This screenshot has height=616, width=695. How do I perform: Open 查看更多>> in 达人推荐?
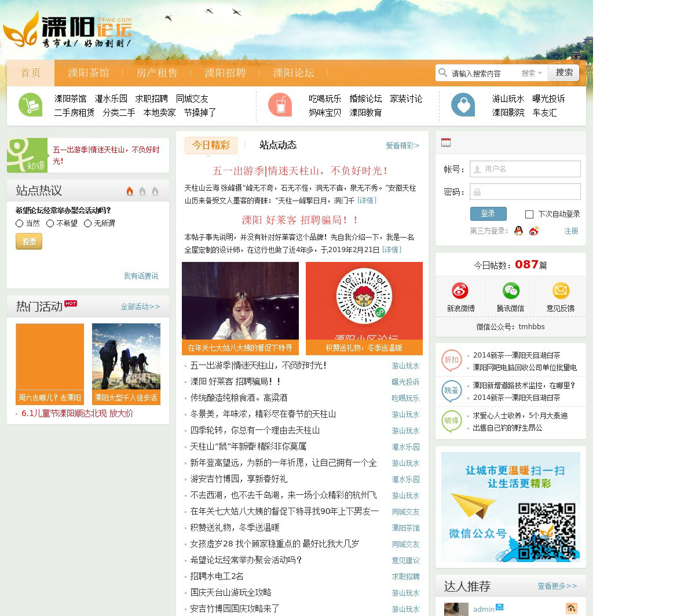557,586
